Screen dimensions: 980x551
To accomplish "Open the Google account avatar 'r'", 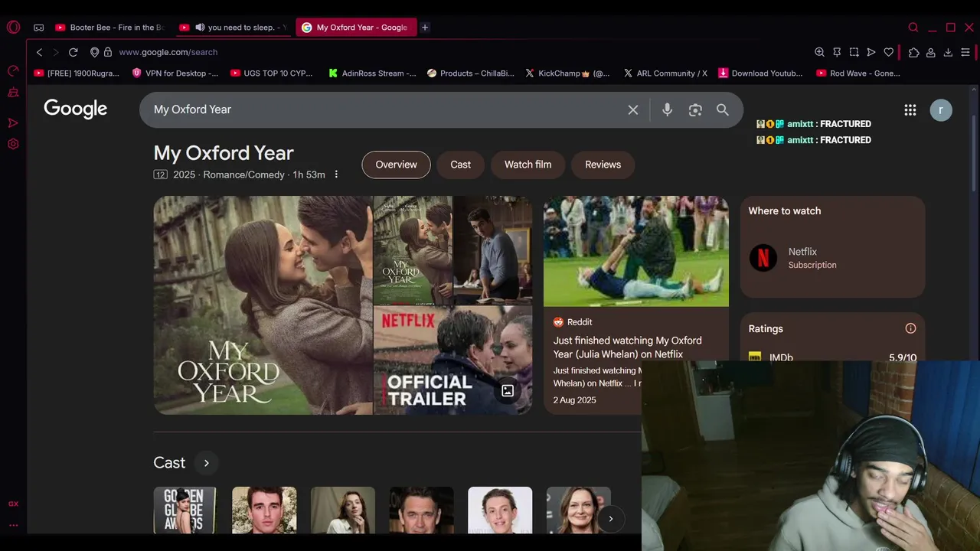I will click(x=941, y=110).
